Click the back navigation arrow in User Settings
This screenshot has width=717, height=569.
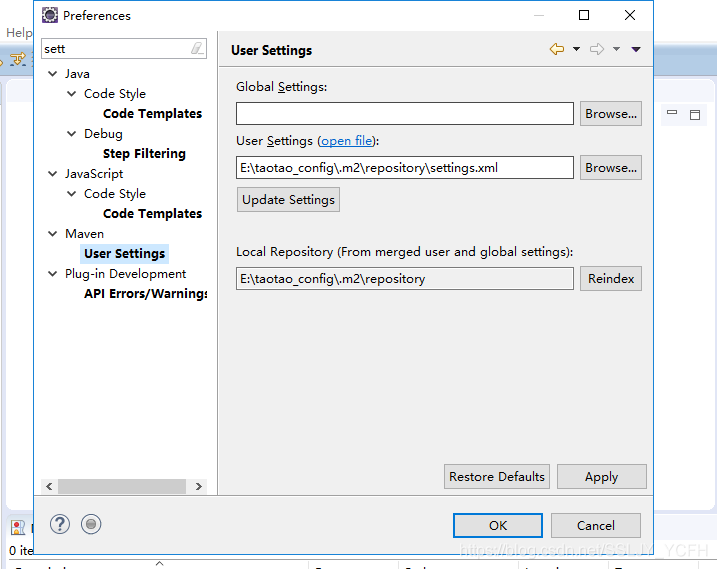[556, 49]
